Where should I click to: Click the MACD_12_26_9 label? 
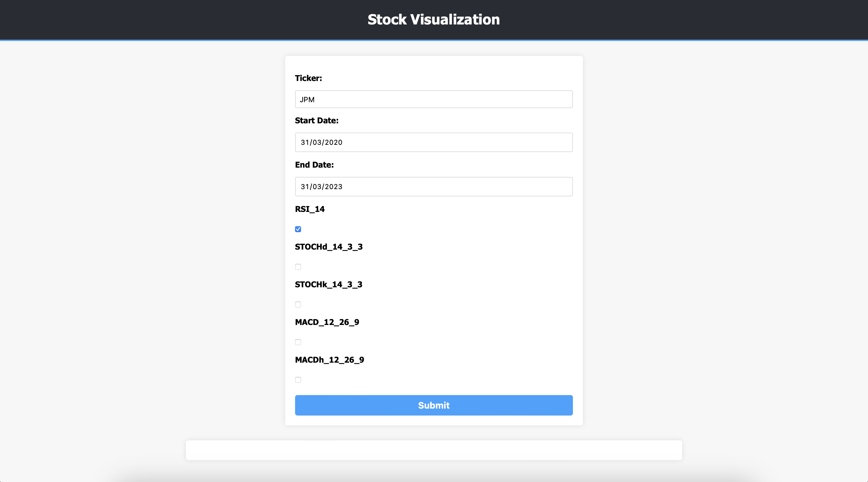tap(327, 322)
